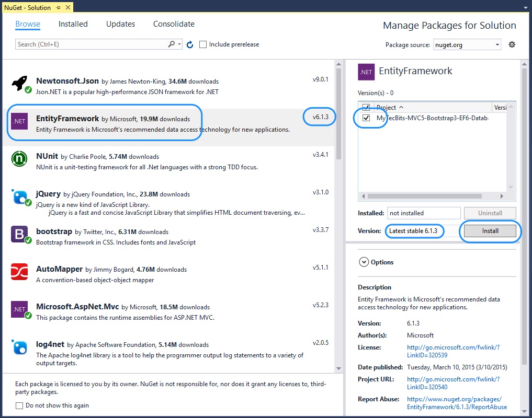Click the v6.1.3 version label
This screenshot has width=532, height=418.
(320, 117)
